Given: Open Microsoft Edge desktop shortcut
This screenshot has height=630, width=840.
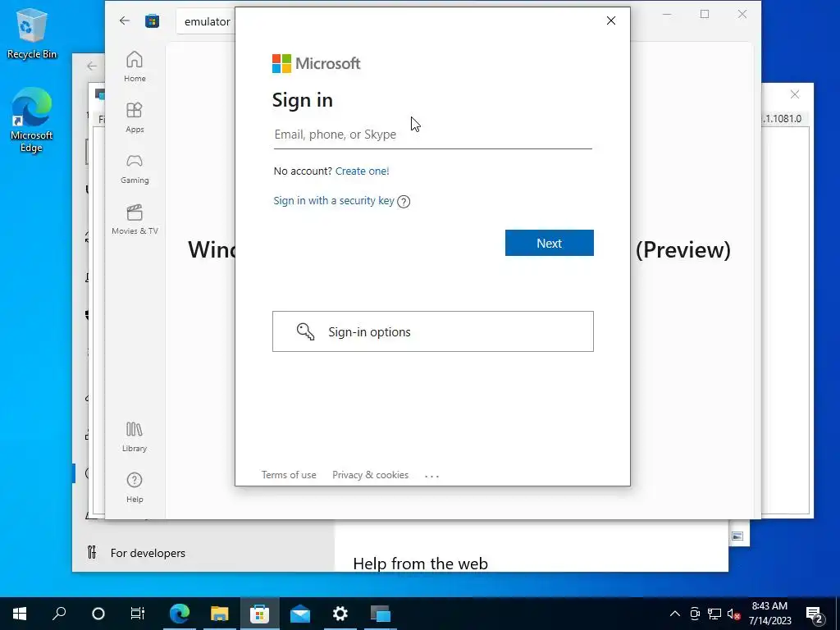Looking at the screenshot, I should click(x=32, y=120).
